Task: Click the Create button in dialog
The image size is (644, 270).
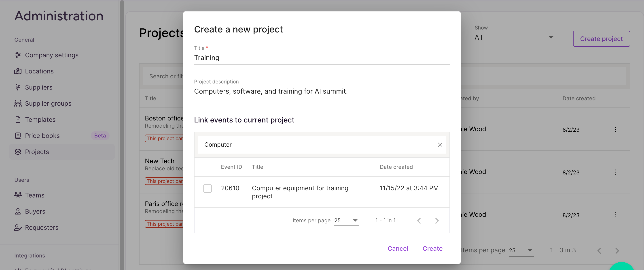Action: tap(432, 249)
